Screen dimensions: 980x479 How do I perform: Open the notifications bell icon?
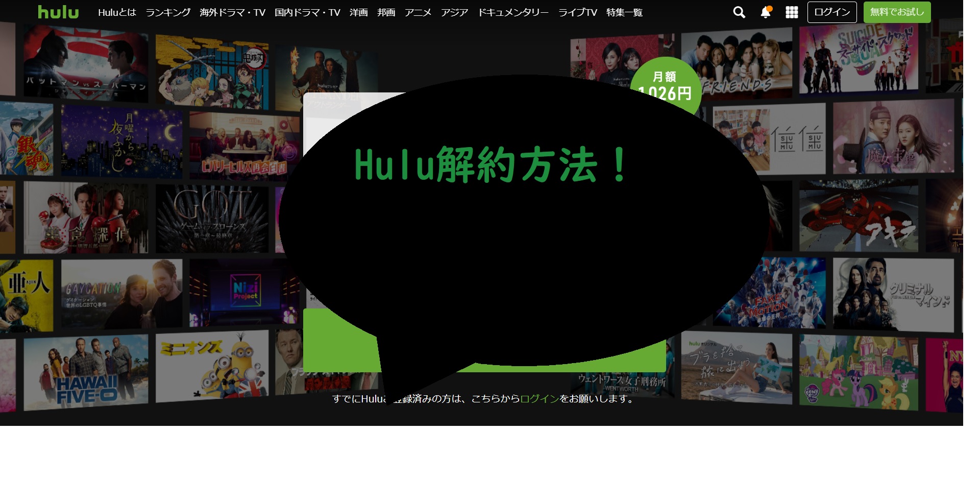[766, 12]
